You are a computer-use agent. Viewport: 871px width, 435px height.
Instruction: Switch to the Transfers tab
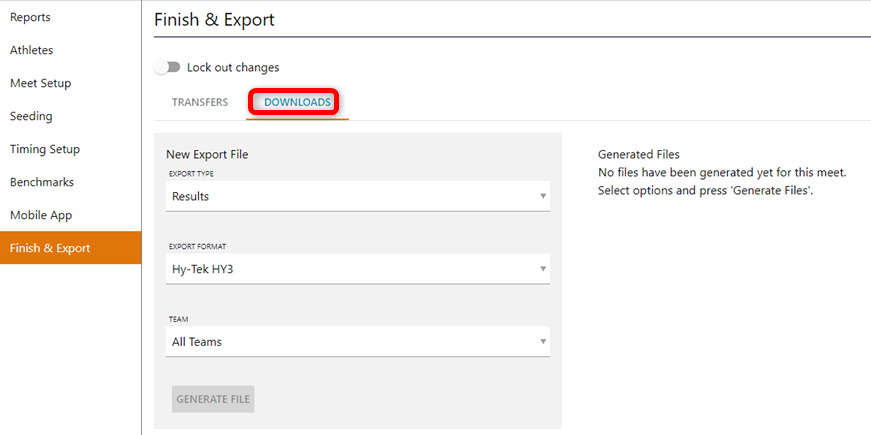tap(200, 102)
